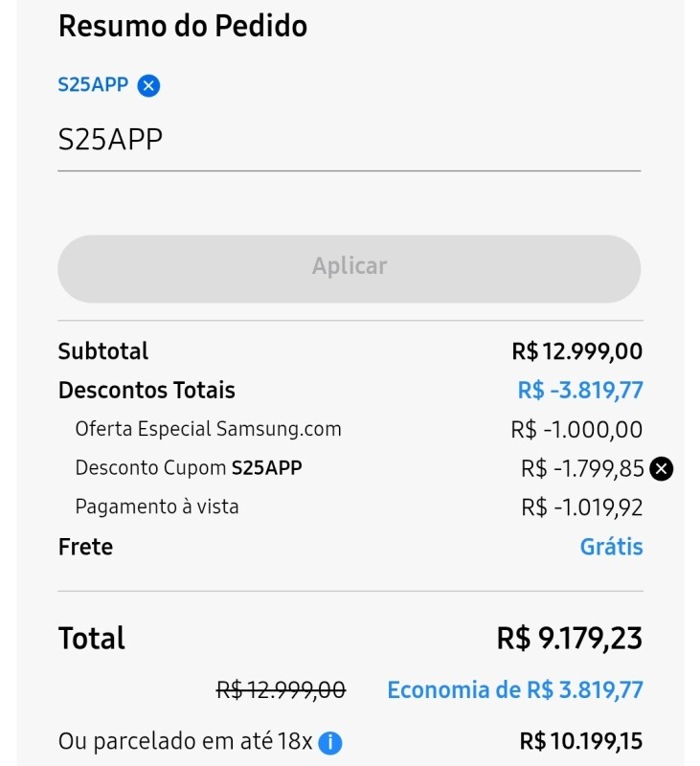Image resolution: width=700 pixels, height=766 pixels.
Task: Click the Subtotal amount R$ 12.999,00
Action: coord(576,351)
